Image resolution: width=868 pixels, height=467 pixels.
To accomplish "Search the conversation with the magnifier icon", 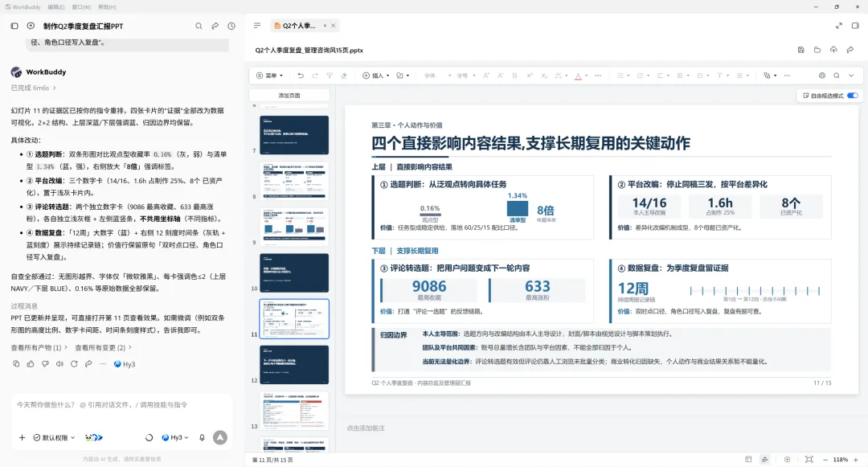I will click(x=199, y=26).
